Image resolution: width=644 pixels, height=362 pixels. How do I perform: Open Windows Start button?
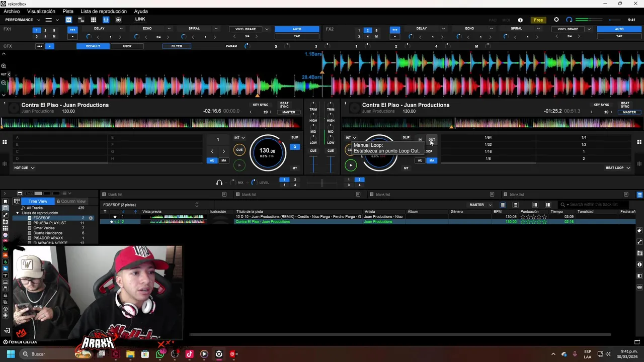11,354
